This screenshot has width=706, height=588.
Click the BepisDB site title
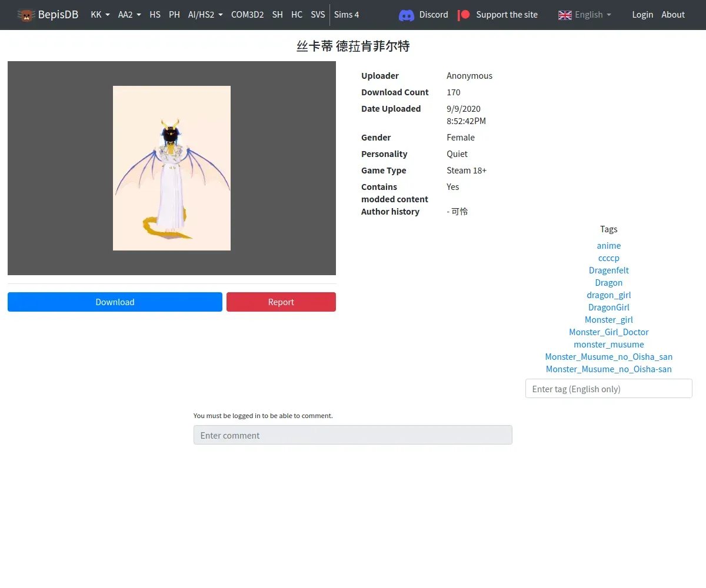pos(58,15)
